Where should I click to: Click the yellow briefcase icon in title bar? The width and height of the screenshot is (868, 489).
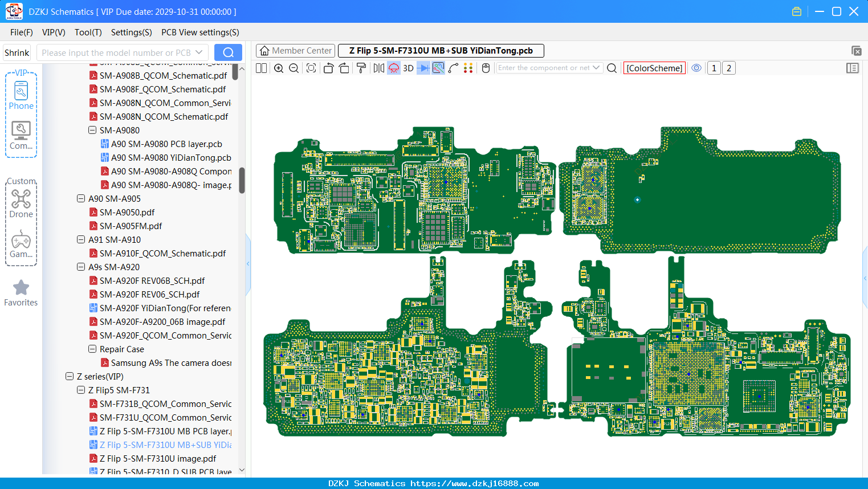click(797, 11)
